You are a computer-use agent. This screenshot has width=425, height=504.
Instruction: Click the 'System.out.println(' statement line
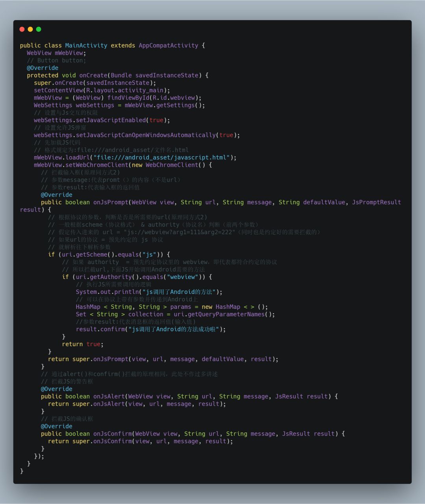click(149, 292)
